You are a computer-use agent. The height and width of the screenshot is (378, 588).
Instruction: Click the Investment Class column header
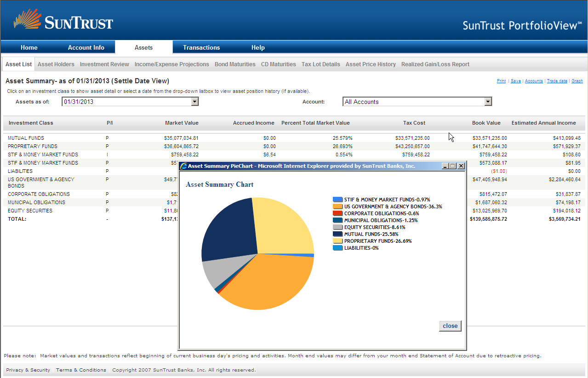click(31, 123)
